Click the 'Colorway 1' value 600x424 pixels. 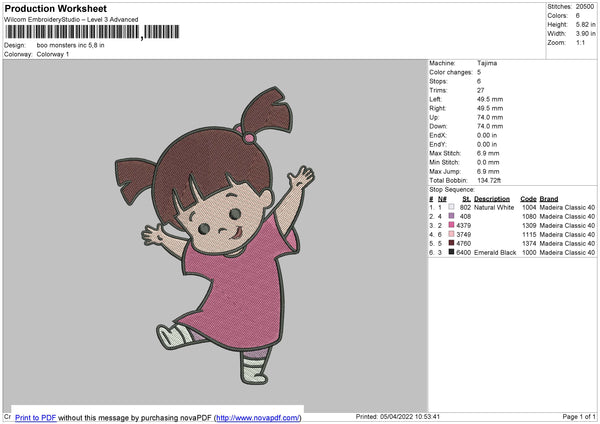point(53,54)
